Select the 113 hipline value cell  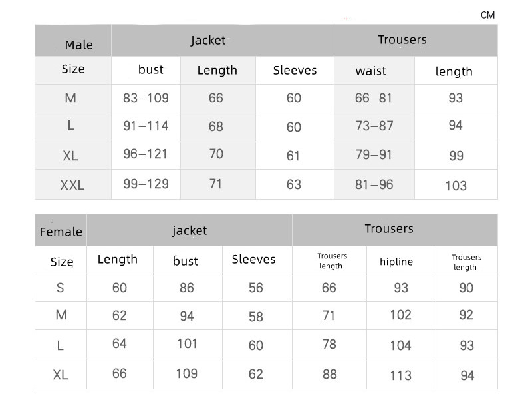400,375
